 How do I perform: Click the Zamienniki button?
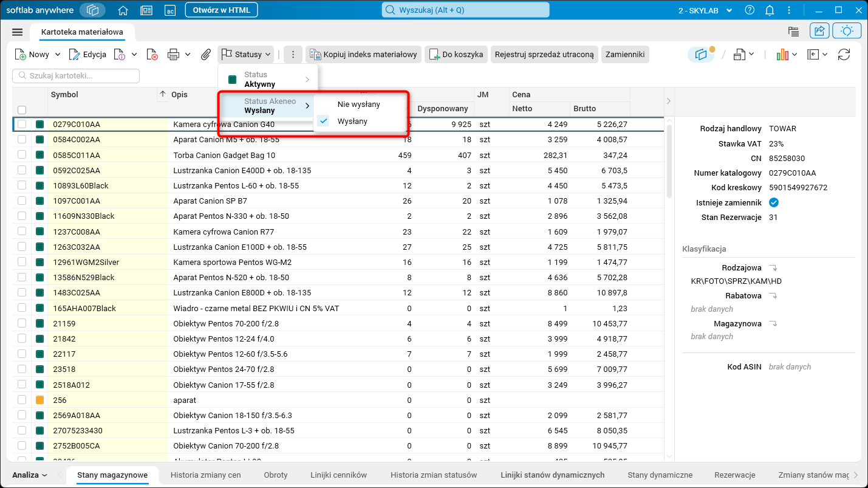click(x=625, y=55)
